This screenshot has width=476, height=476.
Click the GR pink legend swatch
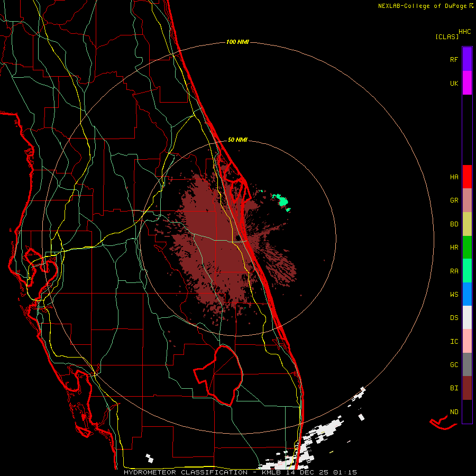pos(467,200)
